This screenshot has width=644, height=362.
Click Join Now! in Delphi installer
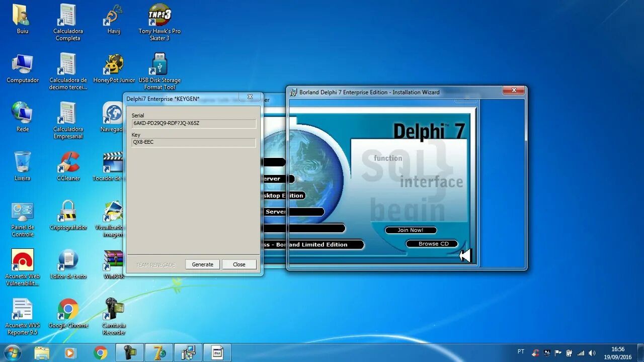click(411, 230)
